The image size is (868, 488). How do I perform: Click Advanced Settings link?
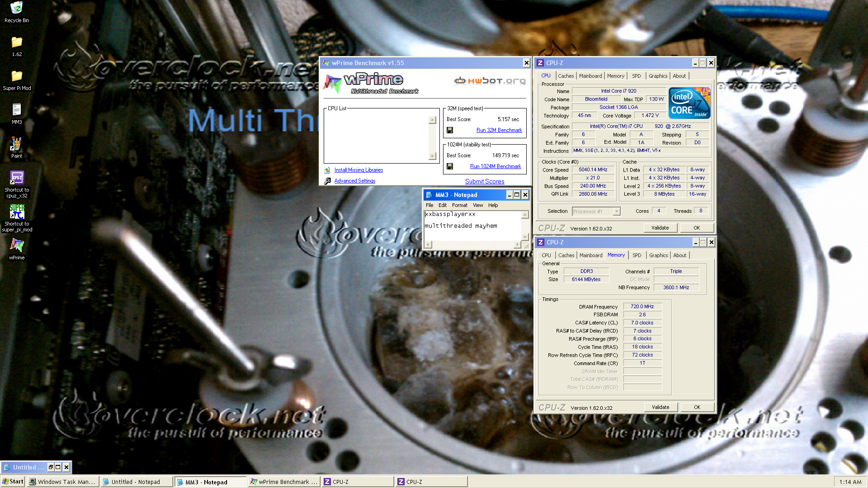pyautogui.click(x=355, y=181)
